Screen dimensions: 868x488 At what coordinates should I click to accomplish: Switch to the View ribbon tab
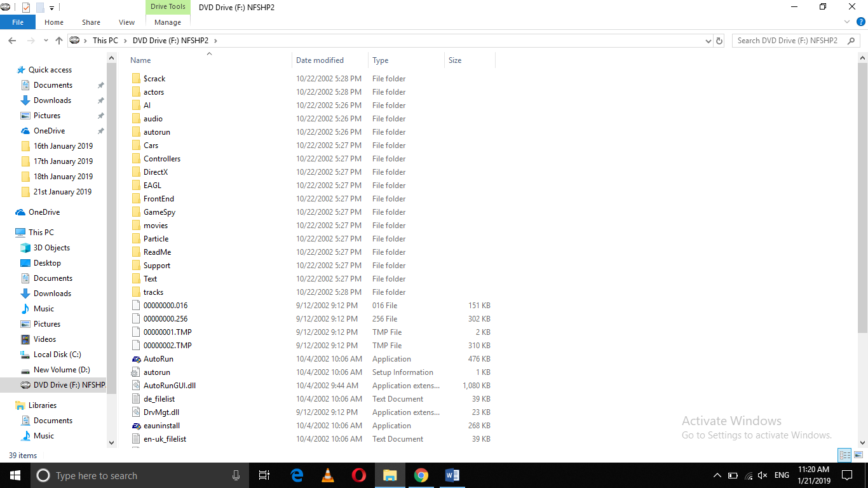(x=126, y=22)
